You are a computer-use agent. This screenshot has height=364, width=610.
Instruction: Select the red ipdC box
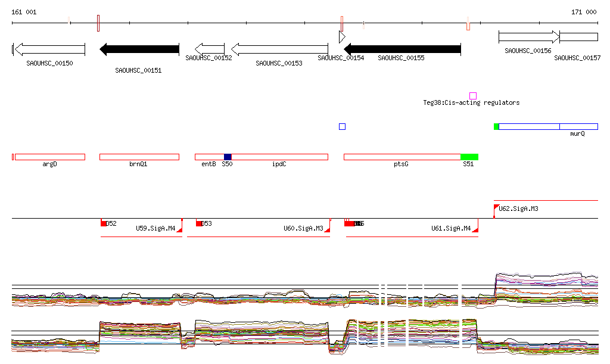pos(280,157)
